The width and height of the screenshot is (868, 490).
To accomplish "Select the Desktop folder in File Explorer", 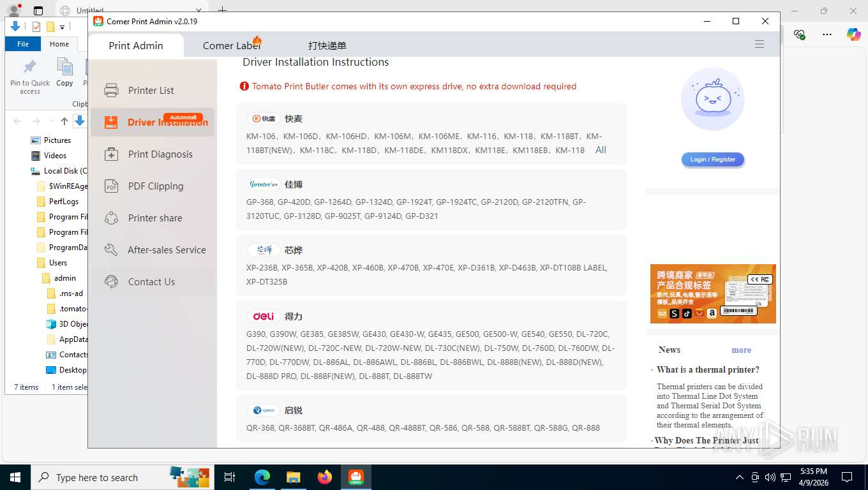I will (x=66, y=370).
